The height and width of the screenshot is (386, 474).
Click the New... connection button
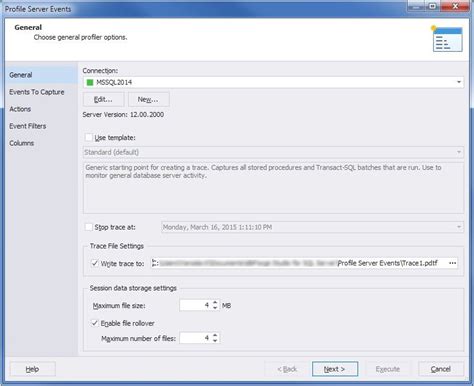click(x=148, y=99)
